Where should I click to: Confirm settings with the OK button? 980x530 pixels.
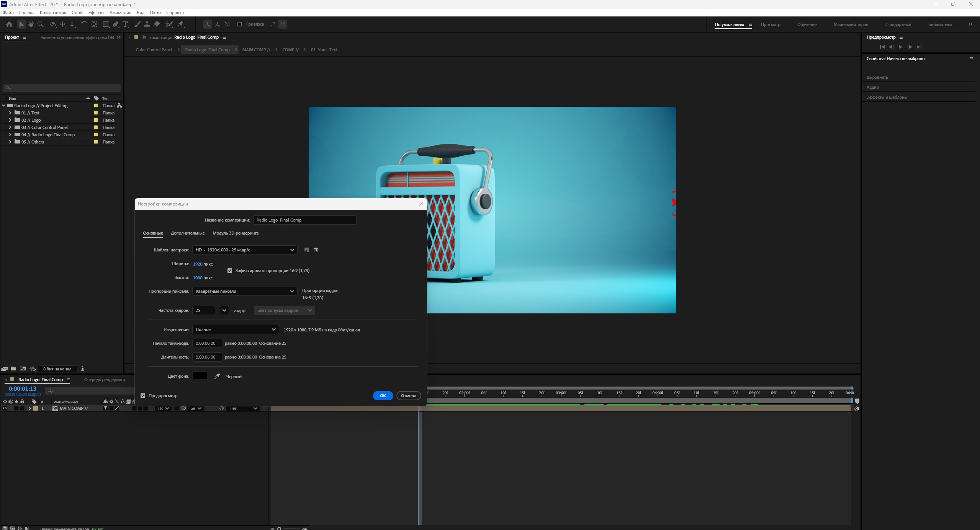(x=383, y=396)
